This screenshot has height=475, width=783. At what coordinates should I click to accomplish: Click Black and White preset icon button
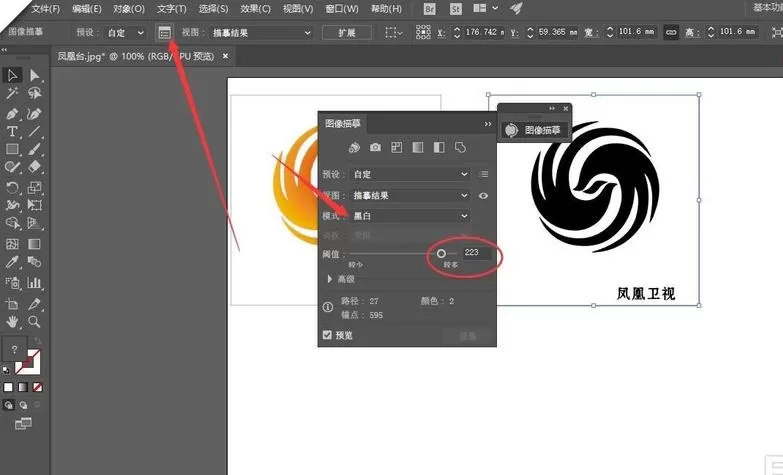(438, 147)
